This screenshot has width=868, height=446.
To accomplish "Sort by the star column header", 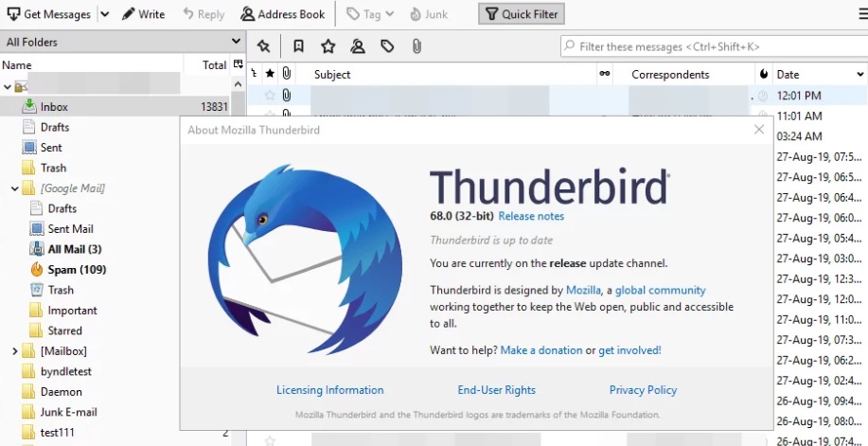I will pos(270,74).
